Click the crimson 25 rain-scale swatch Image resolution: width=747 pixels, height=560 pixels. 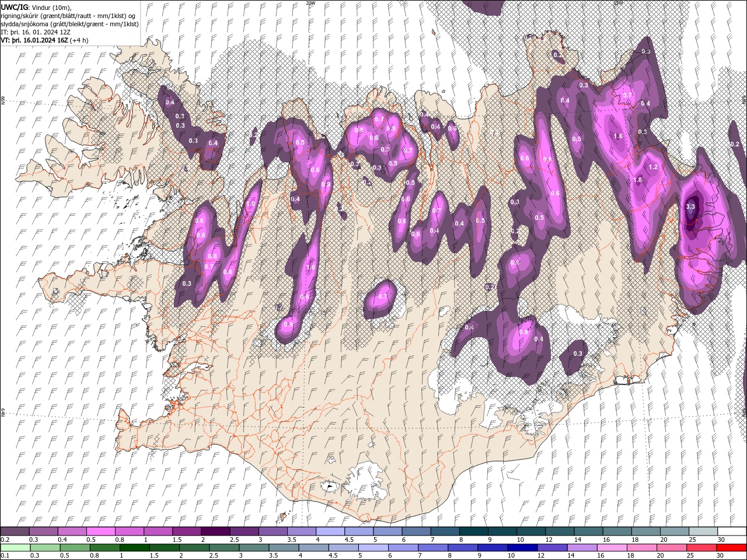click(x=703, y=547)
